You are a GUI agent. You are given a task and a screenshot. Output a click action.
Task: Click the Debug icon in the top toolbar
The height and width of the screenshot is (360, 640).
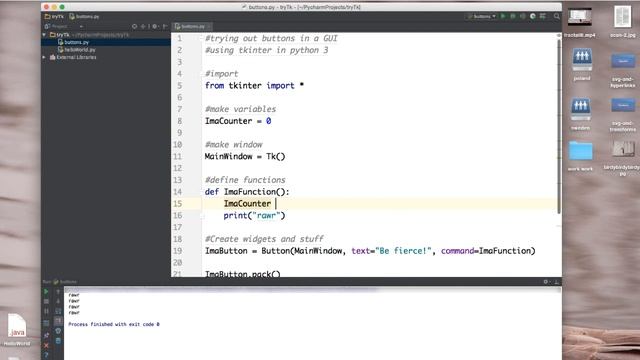[513, 16]
